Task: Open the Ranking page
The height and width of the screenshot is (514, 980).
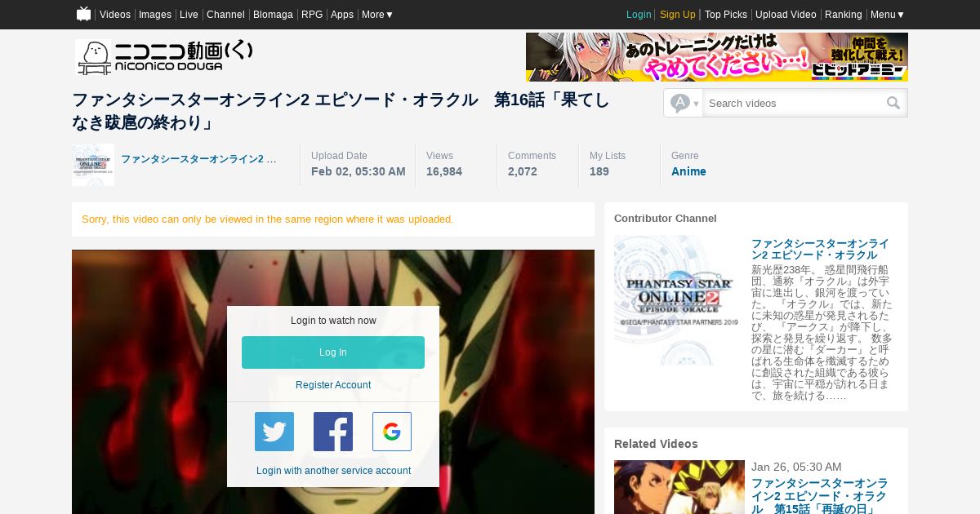Action: 844,15
